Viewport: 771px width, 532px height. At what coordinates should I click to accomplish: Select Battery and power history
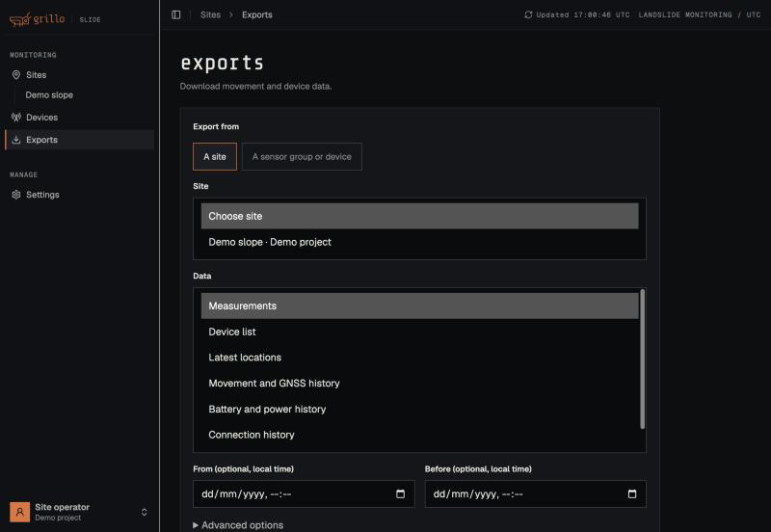(x=419, y=409)
